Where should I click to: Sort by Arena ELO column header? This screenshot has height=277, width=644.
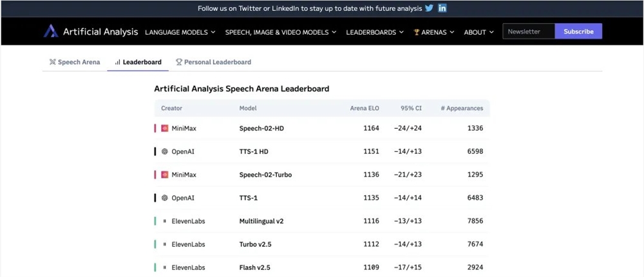(x=365, y=108)
